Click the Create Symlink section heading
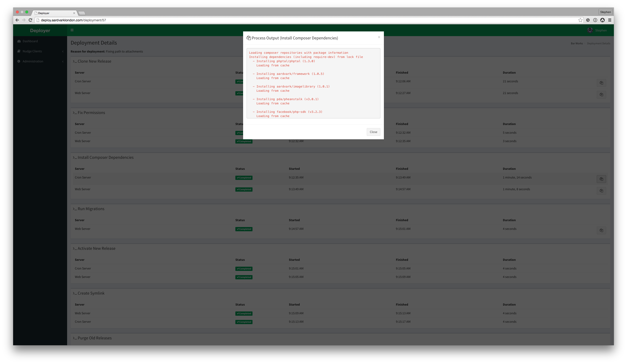Screen dimensions: 627x364 point(91,293)
